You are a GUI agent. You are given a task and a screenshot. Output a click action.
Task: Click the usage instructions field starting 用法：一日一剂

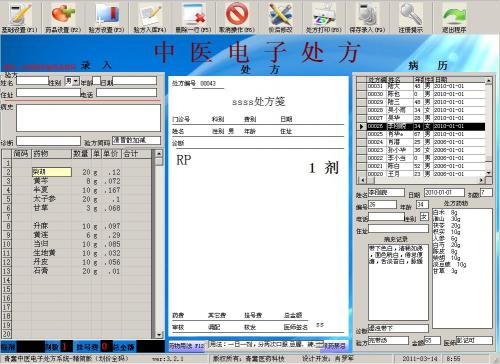tap(266, 345)
